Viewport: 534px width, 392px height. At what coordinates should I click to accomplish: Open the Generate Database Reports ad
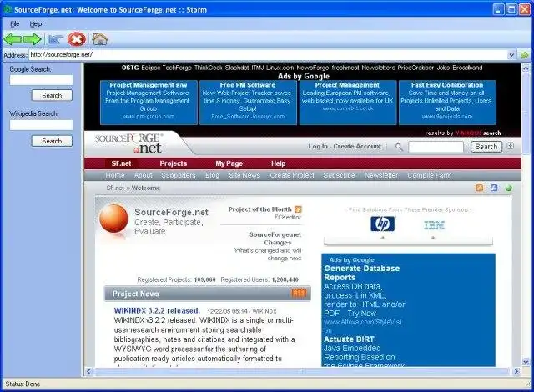click(x=361, y=273)
